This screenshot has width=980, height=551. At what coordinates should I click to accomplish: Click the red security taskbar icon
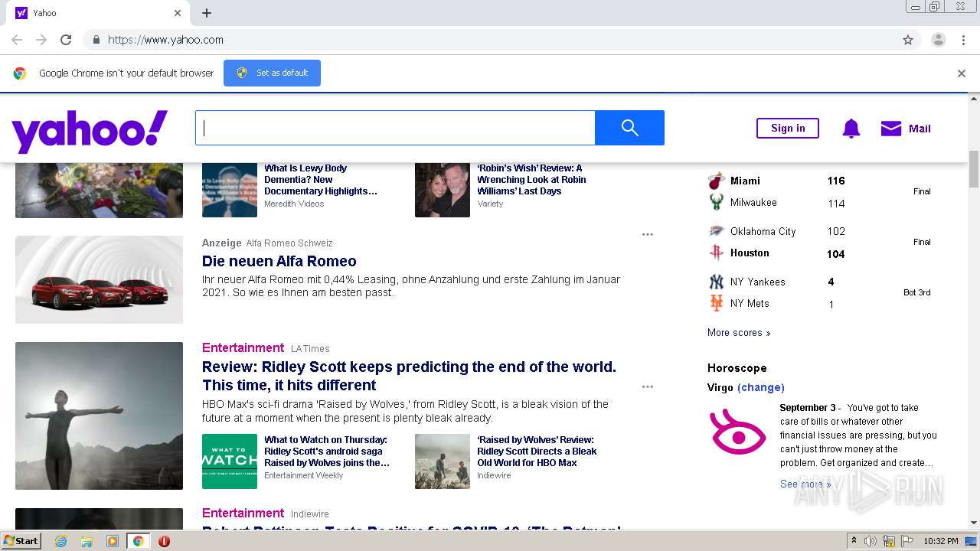(x=164, y=541)
